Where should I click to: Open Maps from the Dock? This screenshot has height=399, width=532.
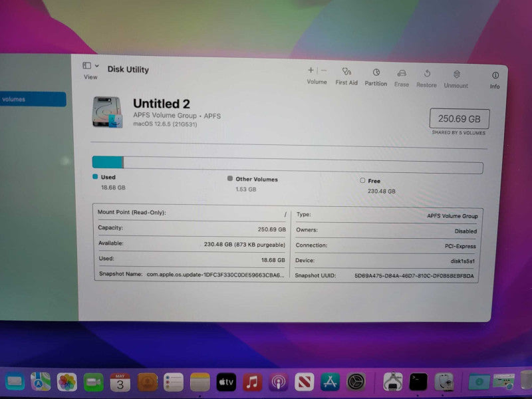pyautogui.click(x=41, y=382)
